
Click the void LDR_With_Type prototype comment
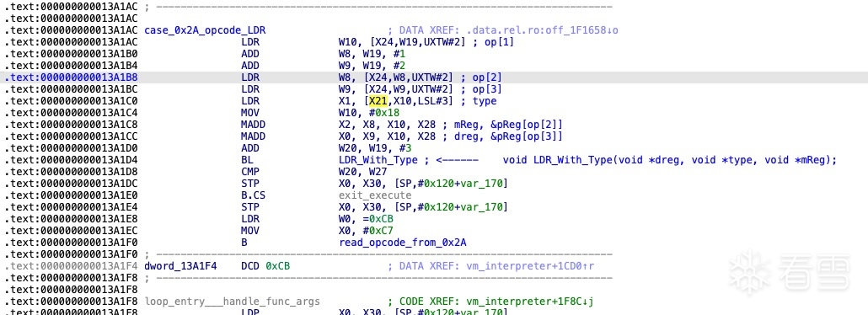click(669, 160)
